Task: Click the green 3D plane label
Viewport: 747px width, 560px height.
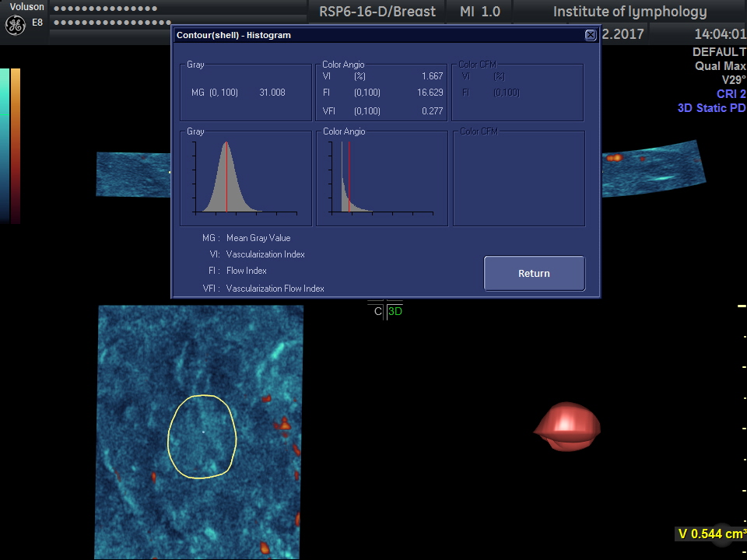Action: click(x=395, y=312)
